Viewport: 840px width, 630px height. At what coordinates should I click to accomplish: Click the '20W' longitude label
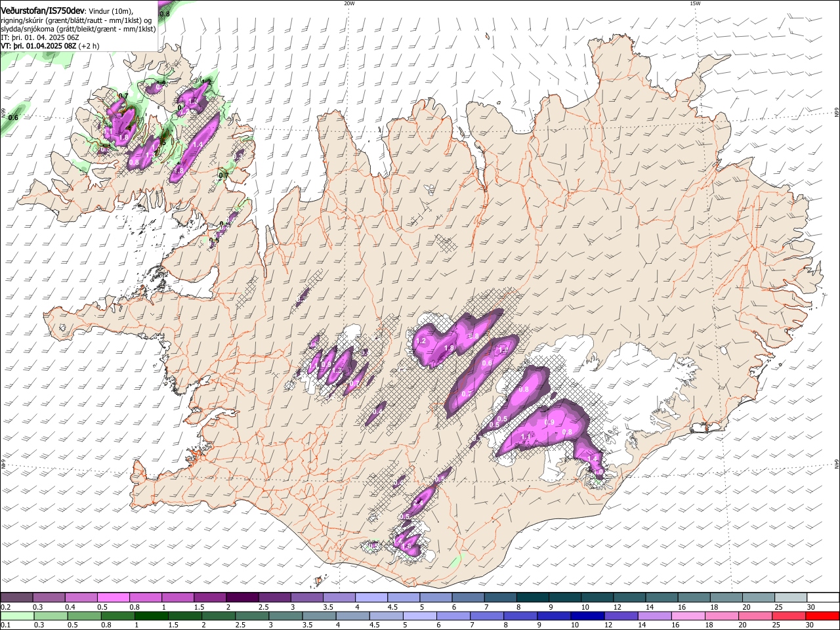click(x=349, y=3)
